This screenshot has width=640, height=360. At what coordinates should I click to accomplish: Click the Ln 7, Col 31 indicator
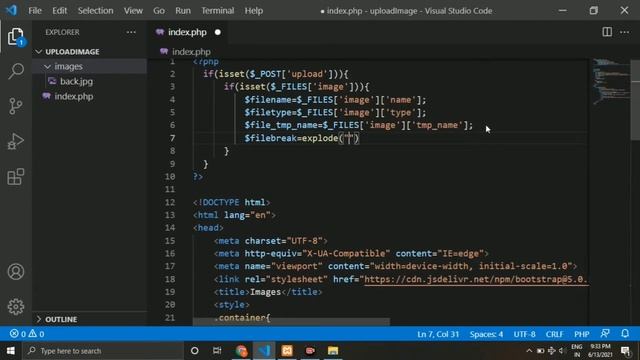(438, 334)
